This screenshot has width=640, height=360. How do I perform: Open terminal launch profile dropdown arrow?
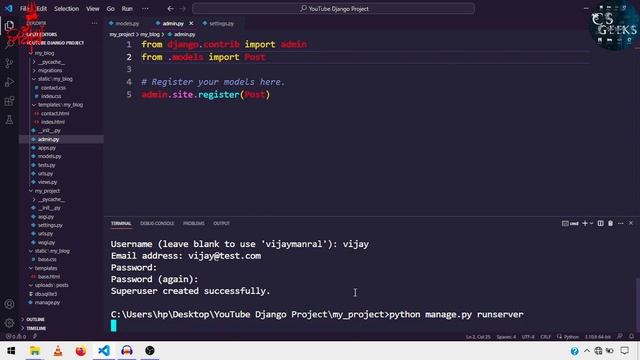click(x=591, y=223)
